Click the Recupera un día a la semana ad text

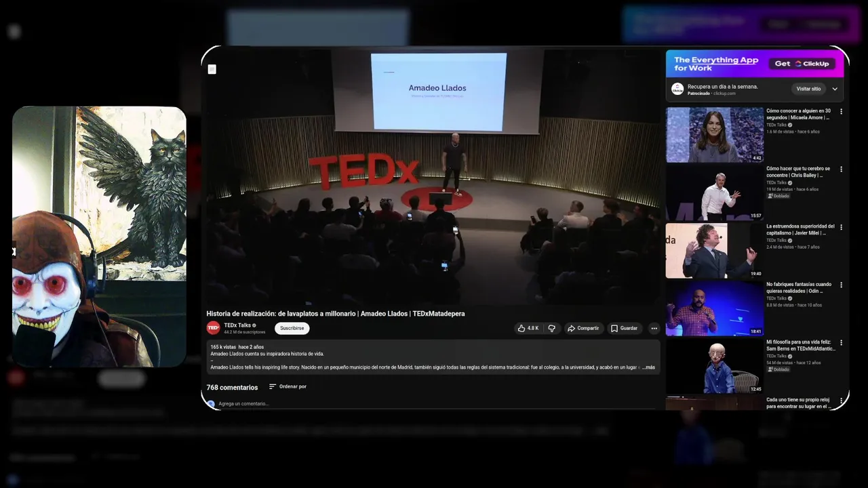coord(723,87)
